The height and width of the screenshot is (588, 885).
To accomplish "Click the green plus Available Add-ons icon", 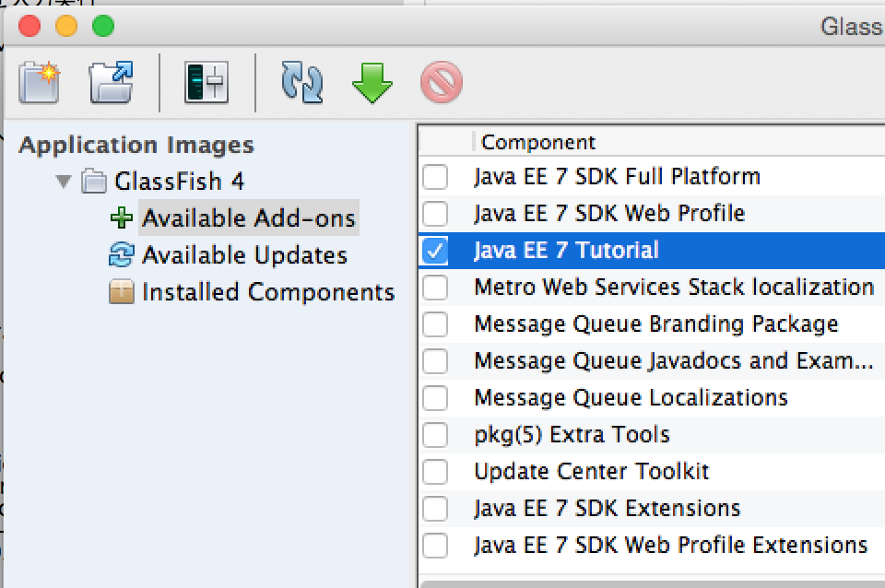I will tap(123, 218).
